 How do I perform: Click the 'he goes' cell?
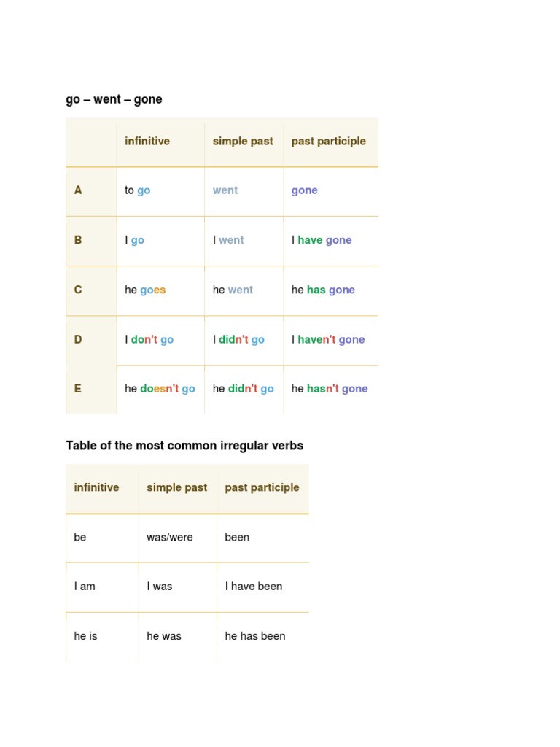coord(145,290)
